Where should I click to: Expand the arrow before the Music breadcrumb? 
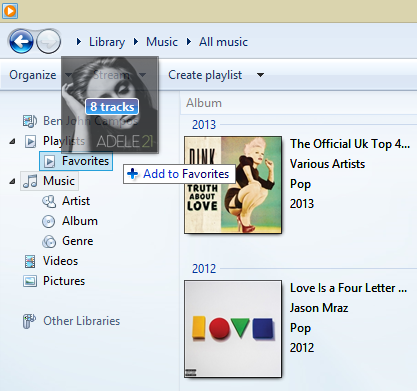pyautogui.click(x=136, y=42)
